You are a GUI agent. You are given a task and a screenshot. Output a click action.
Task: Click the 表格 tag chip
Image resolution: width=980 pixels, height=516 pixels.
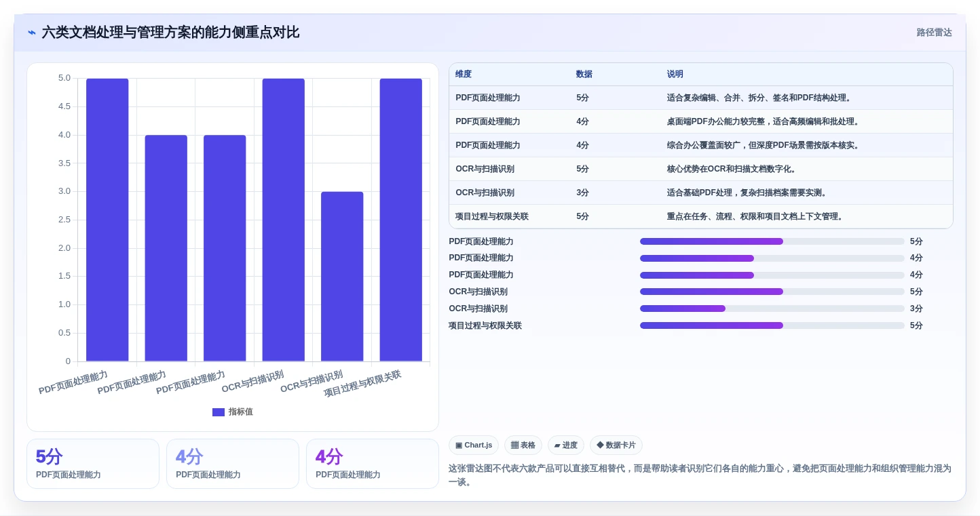coord(523,445)
